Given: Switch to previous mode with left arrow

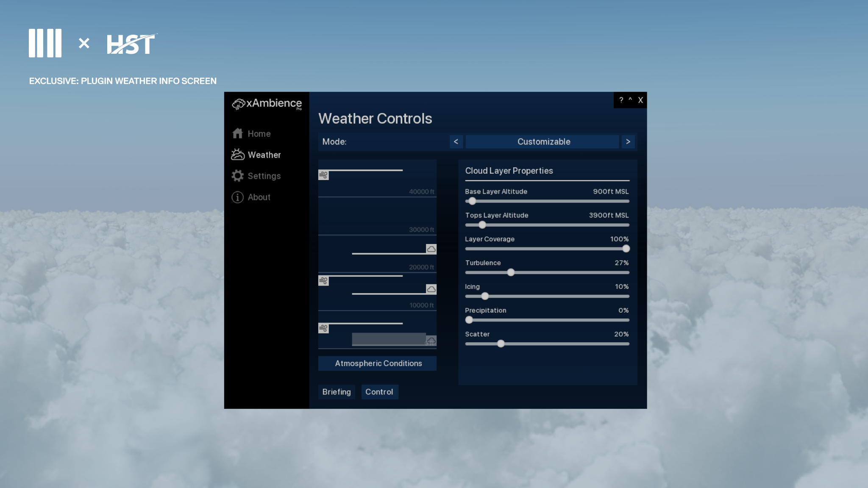Looking at the screenshot, I should point(456,141).
